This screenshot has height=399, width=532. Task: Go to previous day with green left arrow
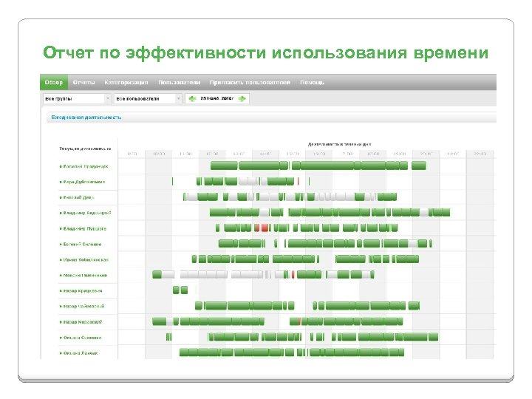point(192,99)
